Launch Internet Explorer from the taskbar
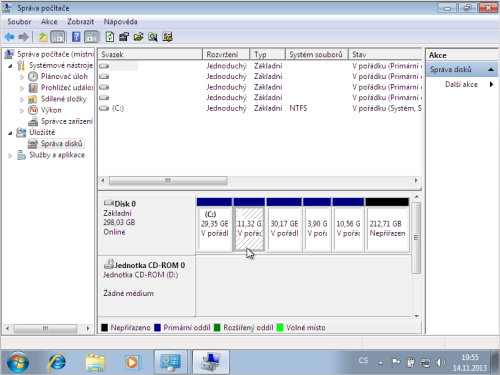The image size is (500, 375). [x=57, y=362]
